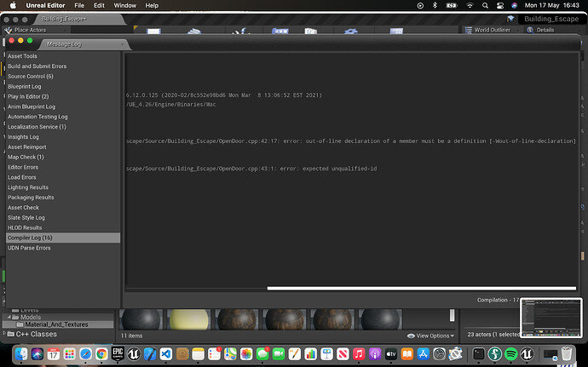Open the App Store from the dock
588x367 pixels.
(423, 353)
